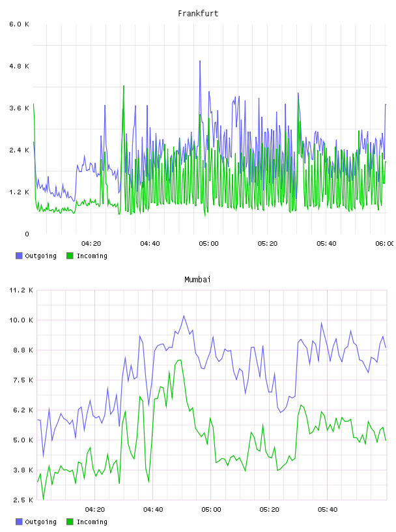Click the 3.8 K axis label in Mumbai

click(x=23, y=470)
